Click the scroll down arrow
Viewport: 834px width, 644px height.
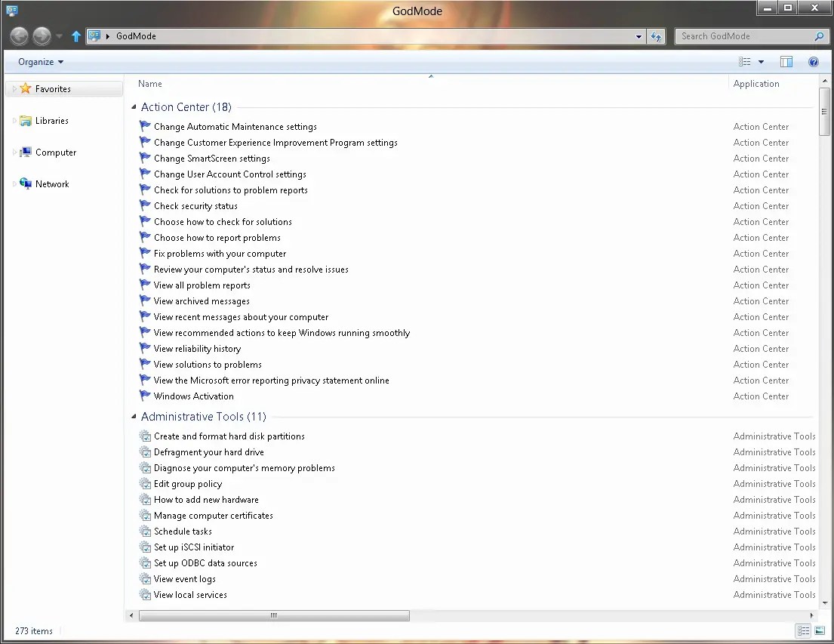tap(824, 603)
